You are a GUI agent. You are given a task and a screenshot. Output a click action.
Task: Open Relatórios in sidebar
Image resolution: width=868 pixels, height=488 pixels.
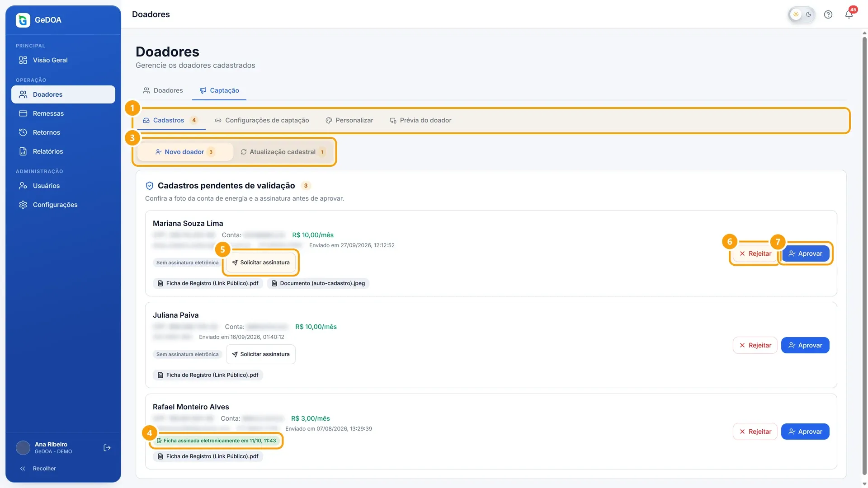click(x=63, y=151)
